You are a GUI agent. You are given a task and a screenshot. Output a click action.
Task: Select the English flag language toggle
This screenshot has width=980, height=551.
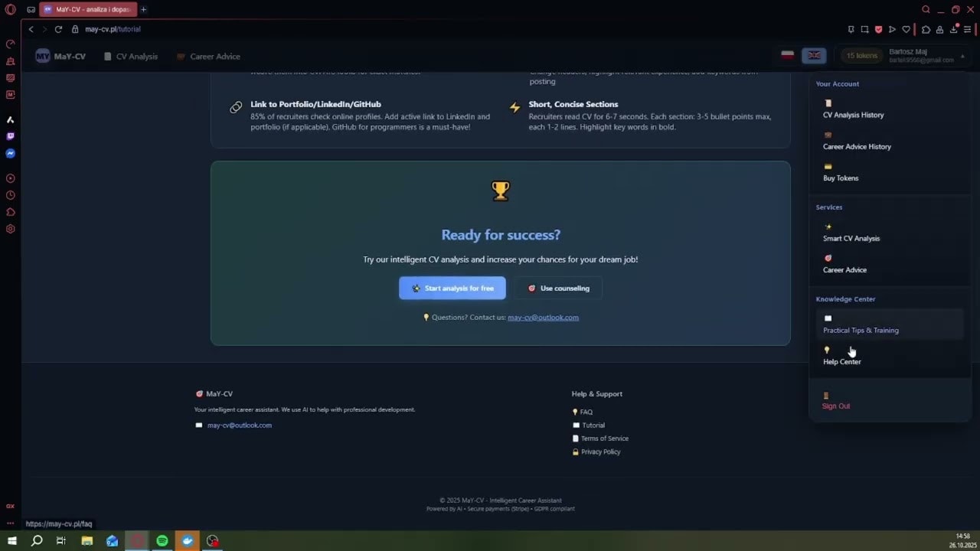[814, 55]
